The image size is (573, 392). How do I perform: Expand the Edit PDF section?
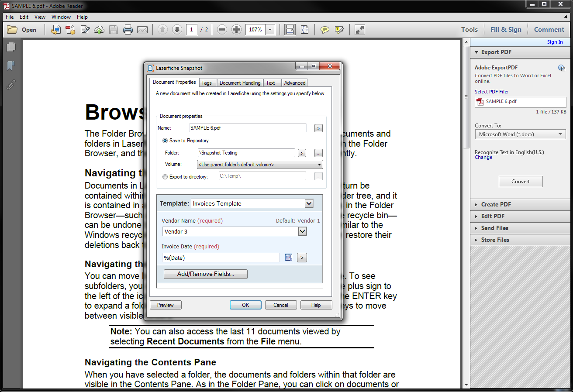pos(476,216)
